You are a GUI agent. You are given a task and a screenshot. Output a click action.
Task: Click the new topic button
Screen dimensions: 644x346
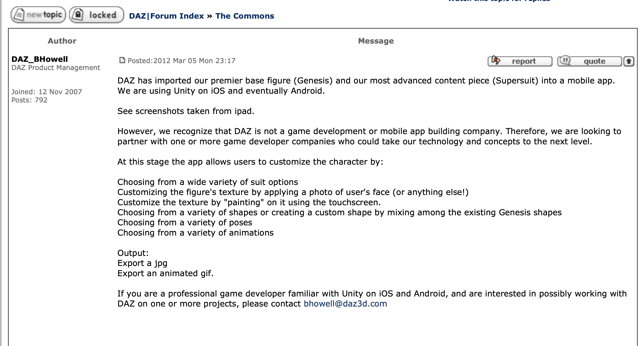click(x=38, y=15)
